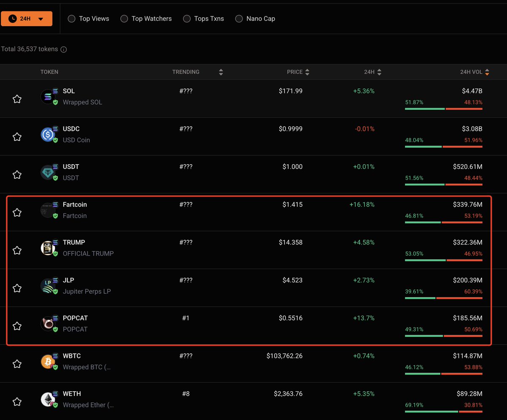This screenshot has width=507, height=420.
Task: Click USDT price $1.000
Action: coord(293,167)
